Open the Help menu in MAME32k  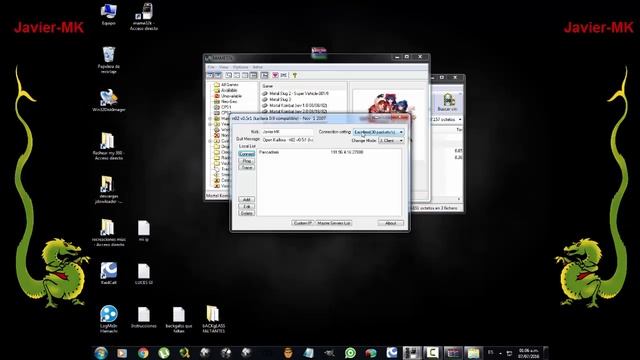point(258,67)
